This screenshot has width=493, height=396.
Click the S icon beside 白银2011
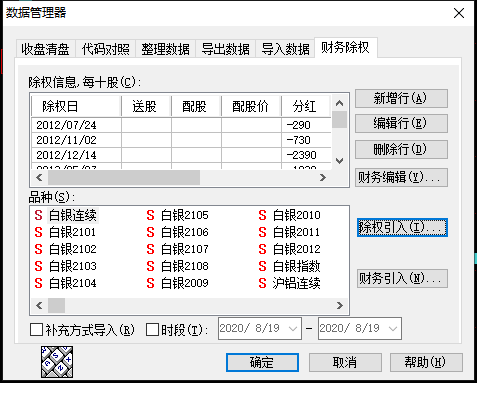262,232
